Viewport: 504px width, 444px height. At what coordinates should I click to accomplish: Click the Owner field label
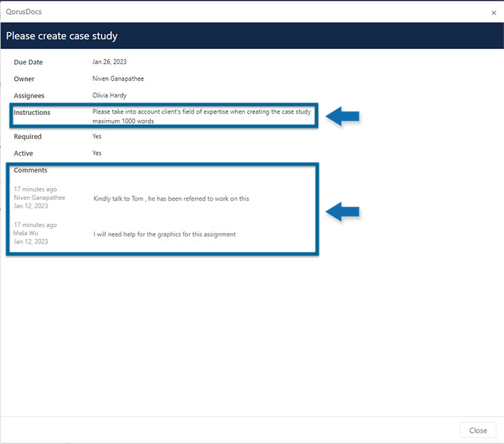tap(24, 79)
